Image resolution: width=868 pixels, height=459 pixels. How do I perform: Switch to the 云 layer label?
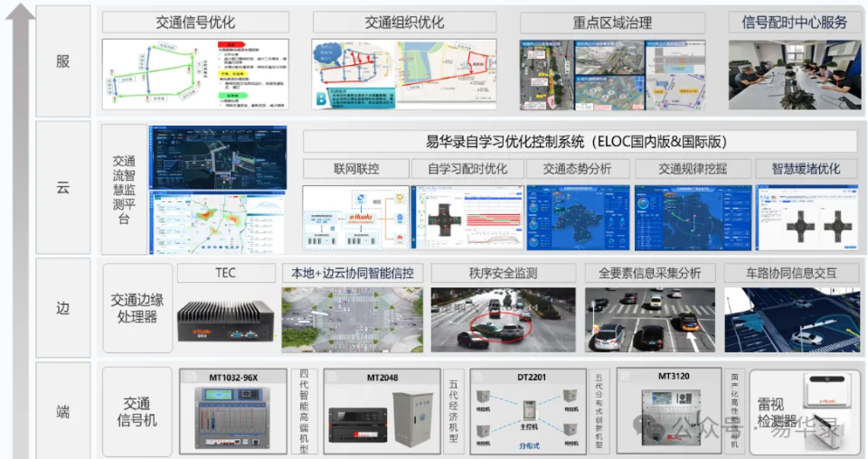click(x=63, y=188)
